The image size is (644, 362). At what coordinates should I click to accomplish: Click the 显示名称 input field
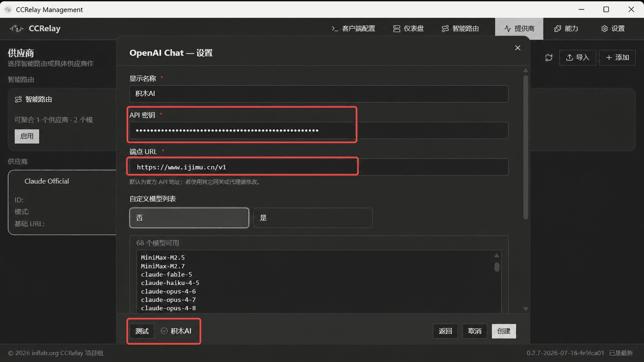pyautogui.click(x=319, y=94)
